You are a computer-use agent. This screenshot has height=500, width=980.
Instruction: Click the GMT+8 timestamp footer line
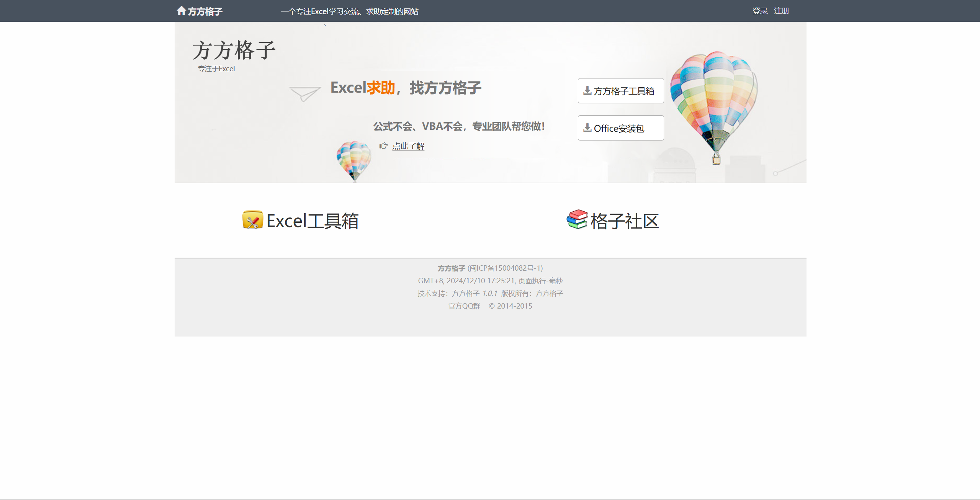pos(490,281)
